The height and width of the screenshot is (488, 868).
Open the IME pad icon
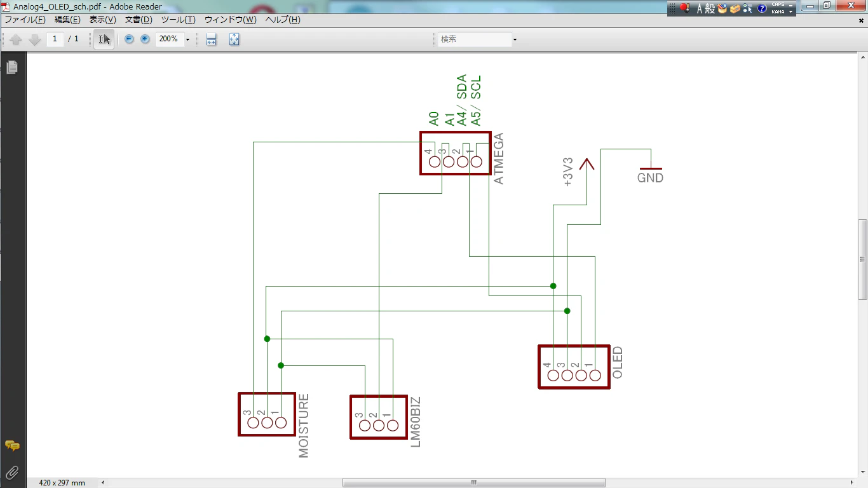(722, 9)
